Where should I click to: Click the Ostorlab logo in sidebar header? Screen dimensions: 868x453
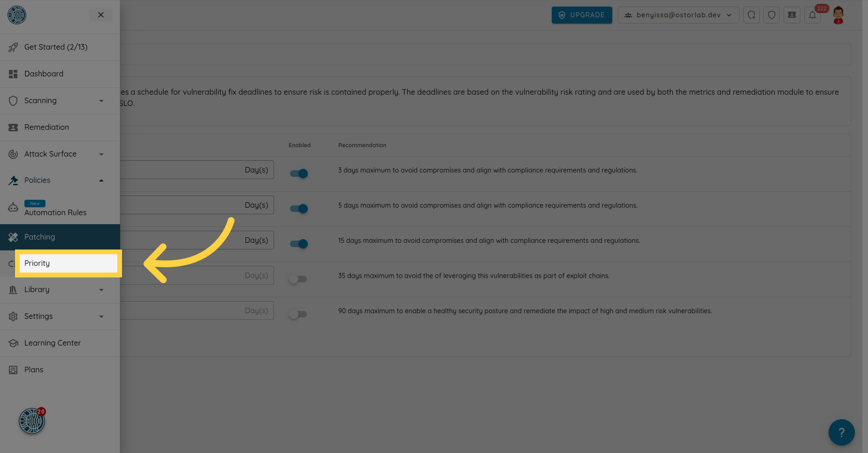(x=17, y=15)
